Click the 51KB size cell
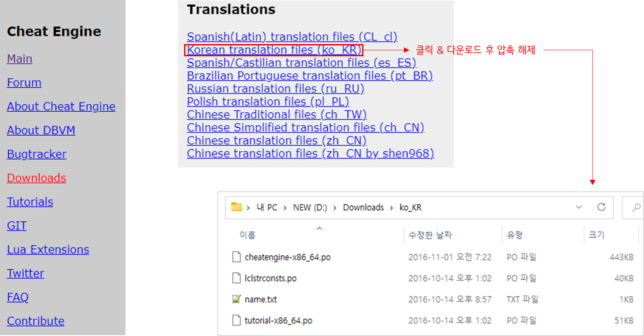This screenshot has height=336, width=644. click(624, 321)
